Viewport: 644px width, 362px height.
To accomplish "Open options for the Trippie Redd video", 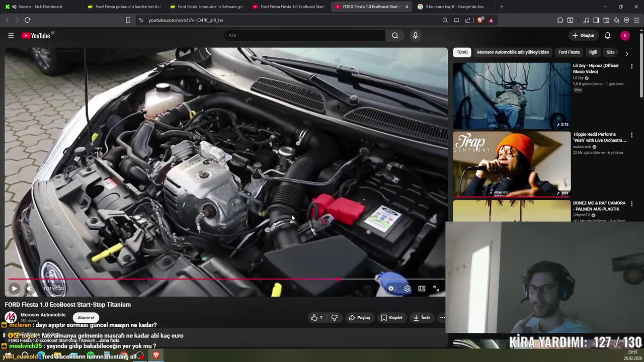I will (631, 135).
